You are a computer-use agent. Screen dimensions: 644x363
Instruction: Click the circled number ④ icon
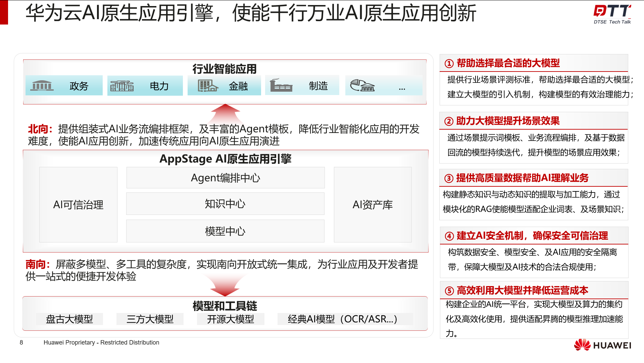pyautogui.click(x=449, y=236)
